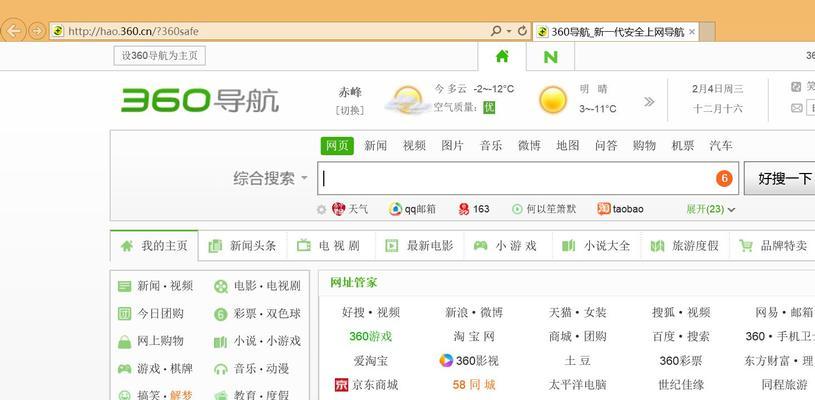Select the 汽车 search category
This screenshot has height=400, width=815.
click(x=721, y=145)
